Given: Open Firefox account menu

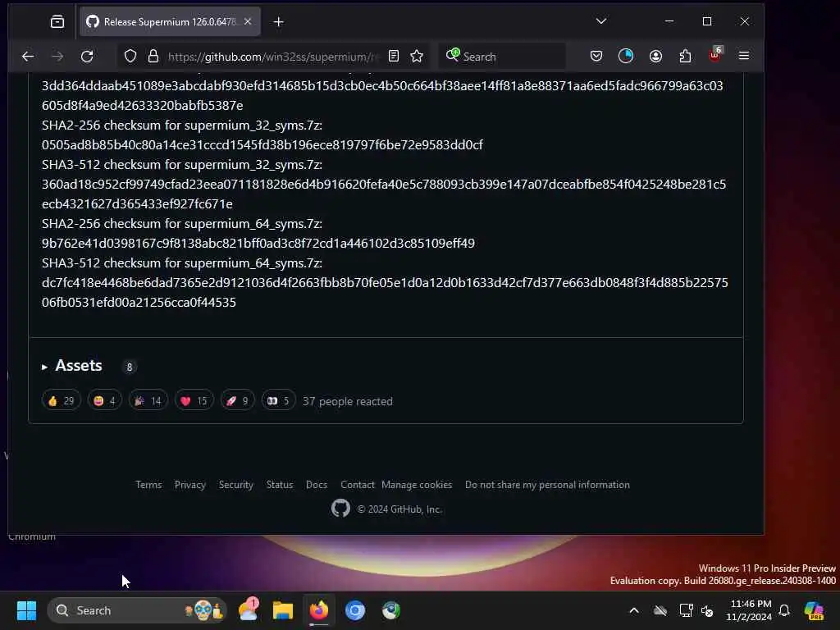Looking at the screenshot, I should click(655, 57).
